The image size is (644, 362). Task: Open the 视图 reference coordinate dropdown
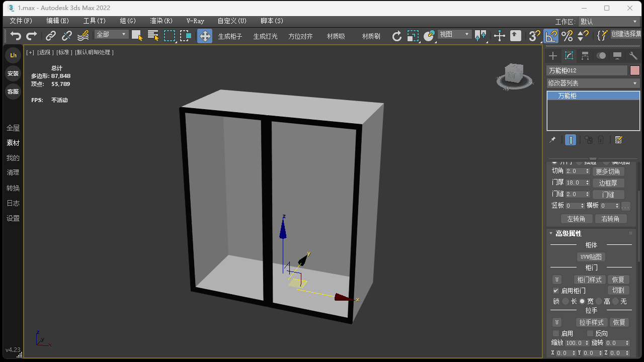point(454,34)
